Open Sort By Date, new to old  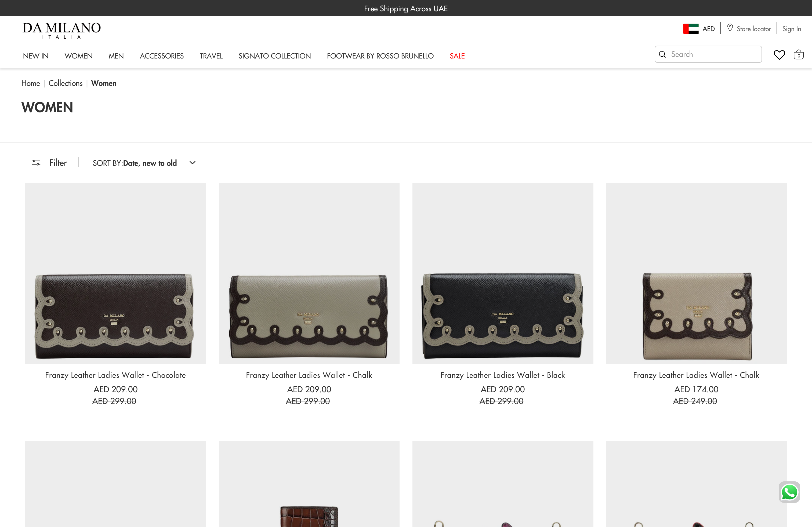pos(144,163)
